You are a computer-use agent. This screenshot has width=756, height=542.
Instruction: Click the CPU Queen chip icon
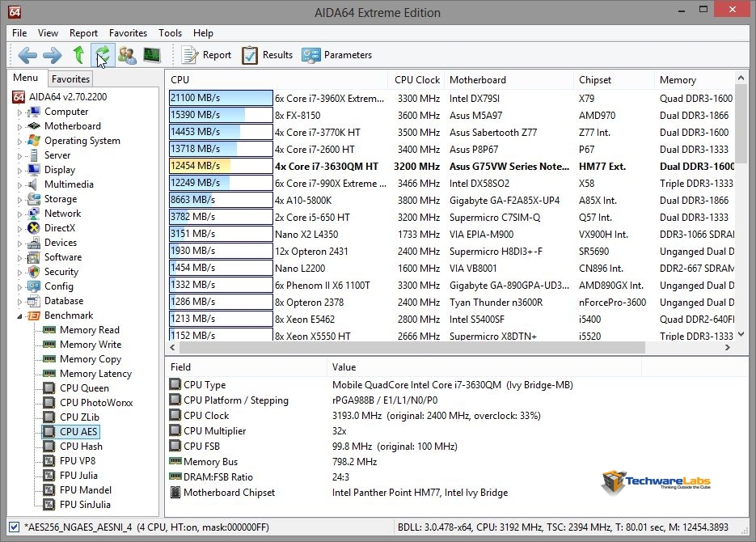click(x=49, y=388)
